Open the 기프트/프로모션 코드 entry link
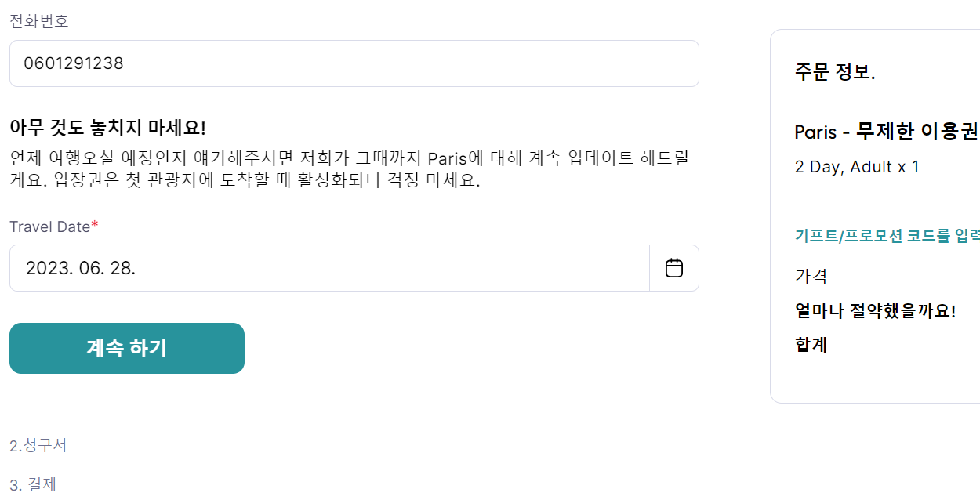This screenshot has height=500, width=980. pyautogui.click(x=887, y=235)
